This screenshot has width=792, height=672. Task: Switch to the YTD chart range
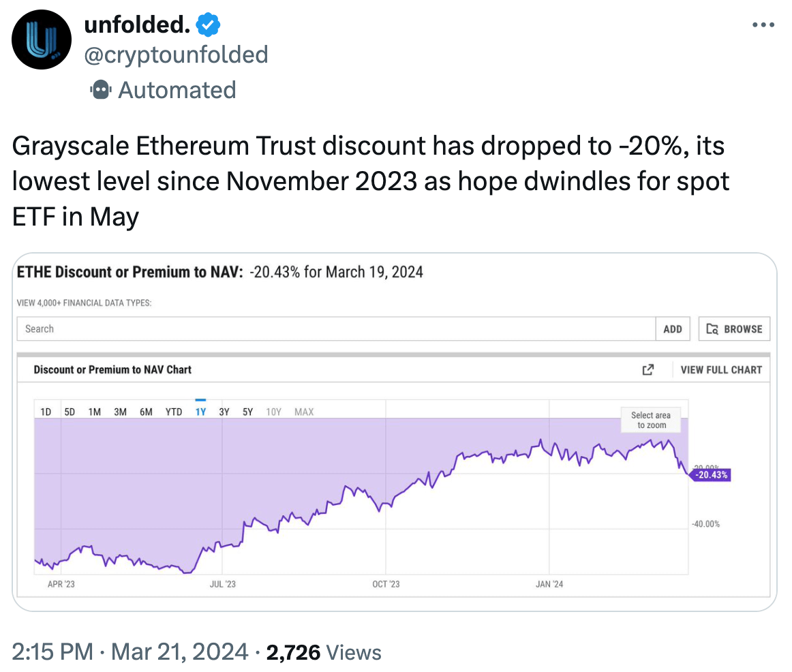click(x=173, y=411)
